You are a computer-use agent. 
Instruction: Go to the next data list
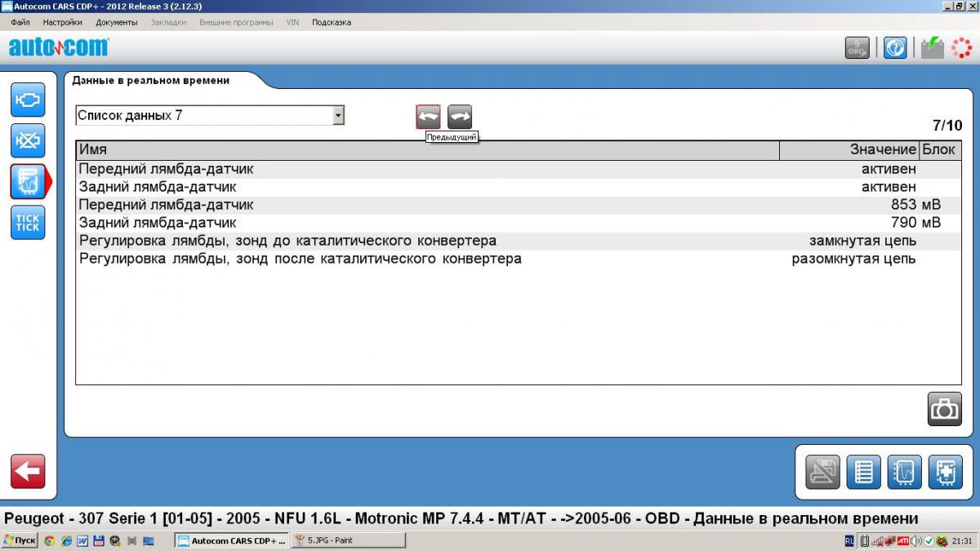pyautogui.click(x=460, y=117)
